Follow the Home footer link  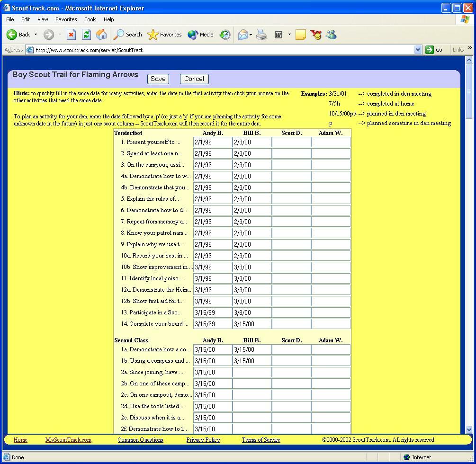click(x=20, y=440)
